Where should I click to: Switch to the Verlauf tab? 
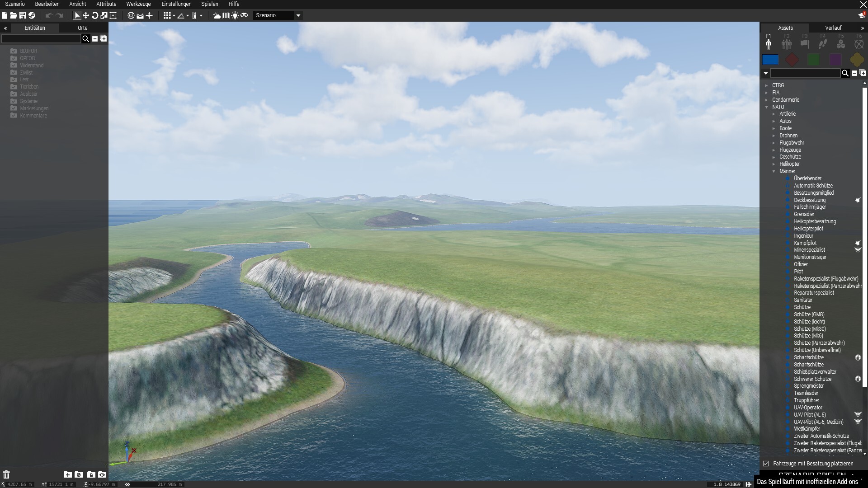click(833, 28)
